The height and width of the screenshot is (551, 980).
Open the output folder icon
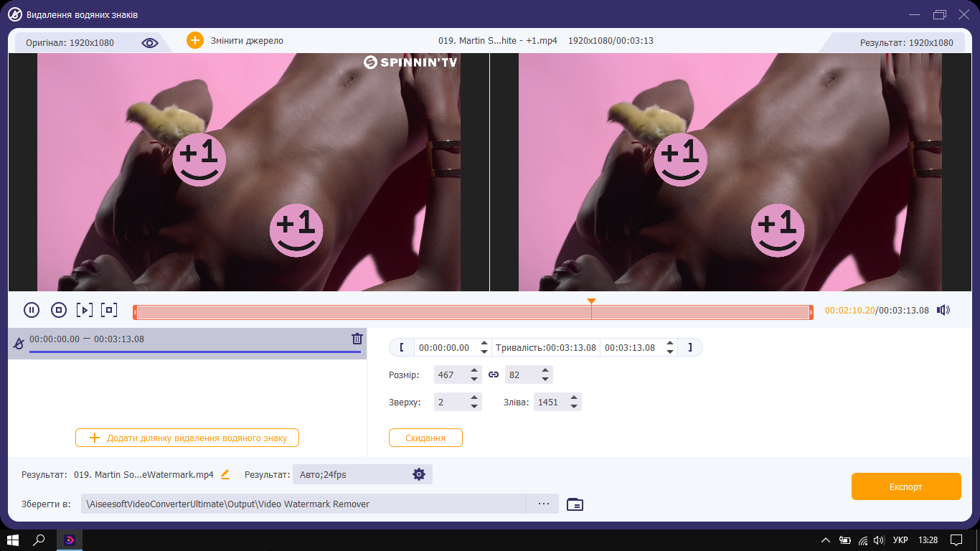[575, 504]
